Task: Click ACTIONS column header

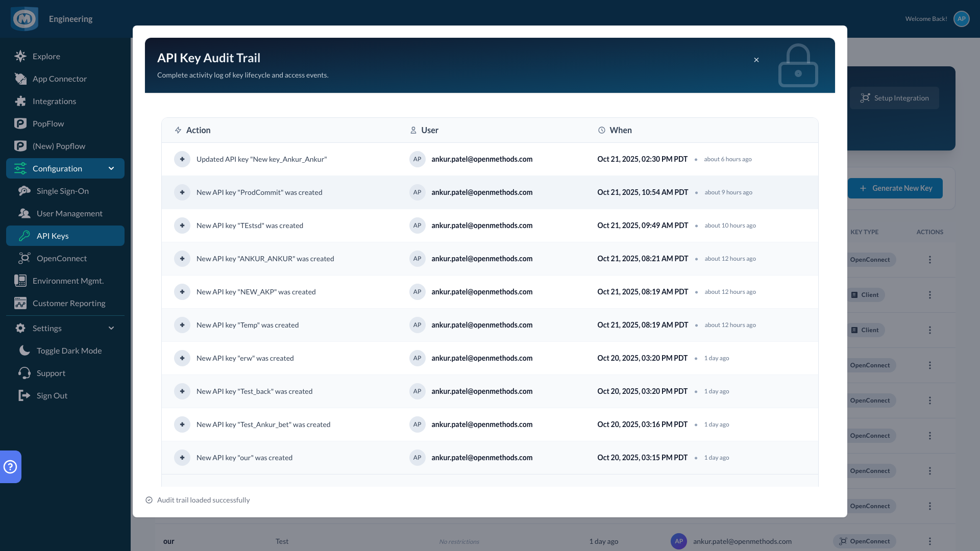Action: coord(929,232)
